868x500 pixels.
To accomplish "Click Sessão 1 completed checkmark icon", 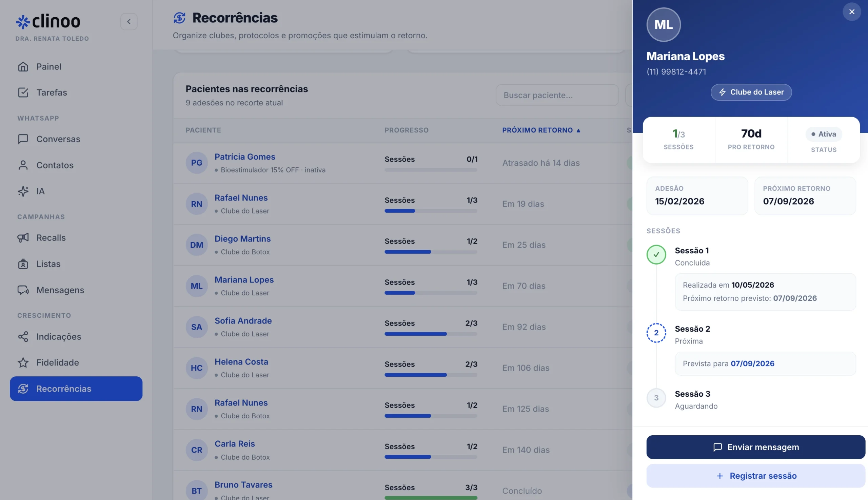I will tap(656, 255).
